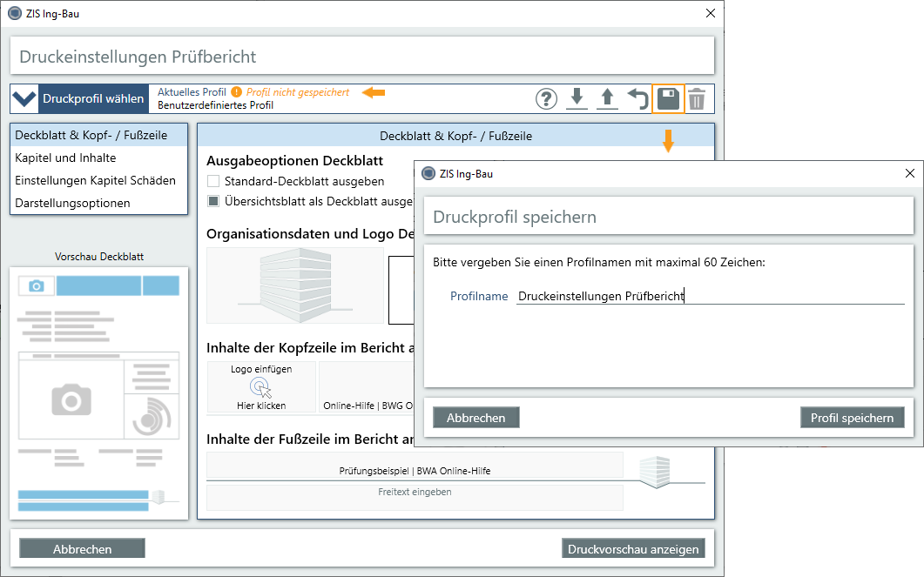This screenshot has height=577, width=924.
Task: Export the profile using the up-arrow icon
Action: [x=607, y=98]
